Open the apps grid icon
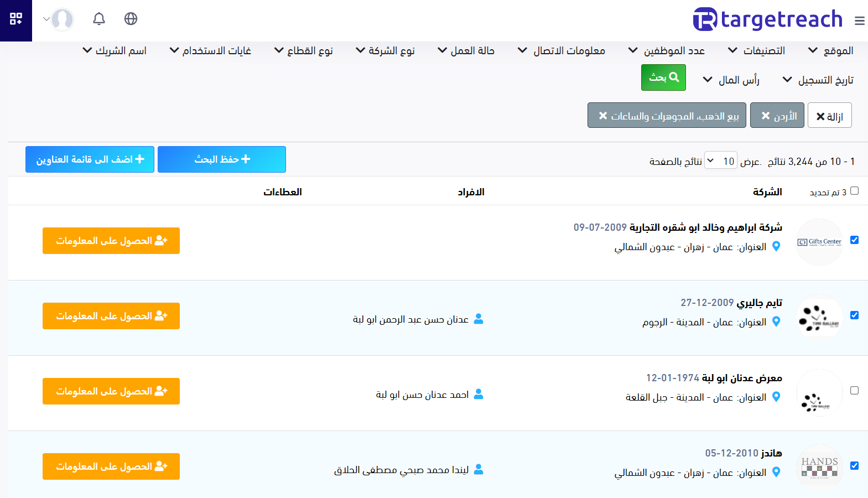Viewport: 868px width, 498px height. point(16,19)
